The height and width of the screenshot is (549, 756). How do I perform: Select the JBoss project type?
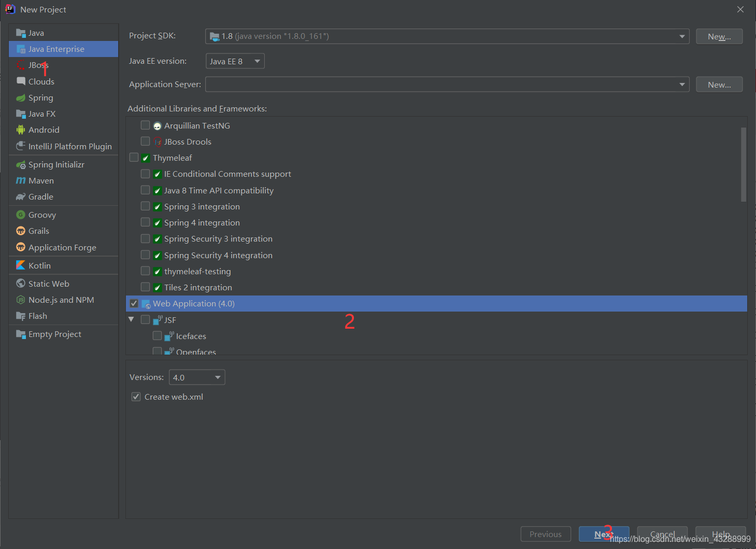63,65
